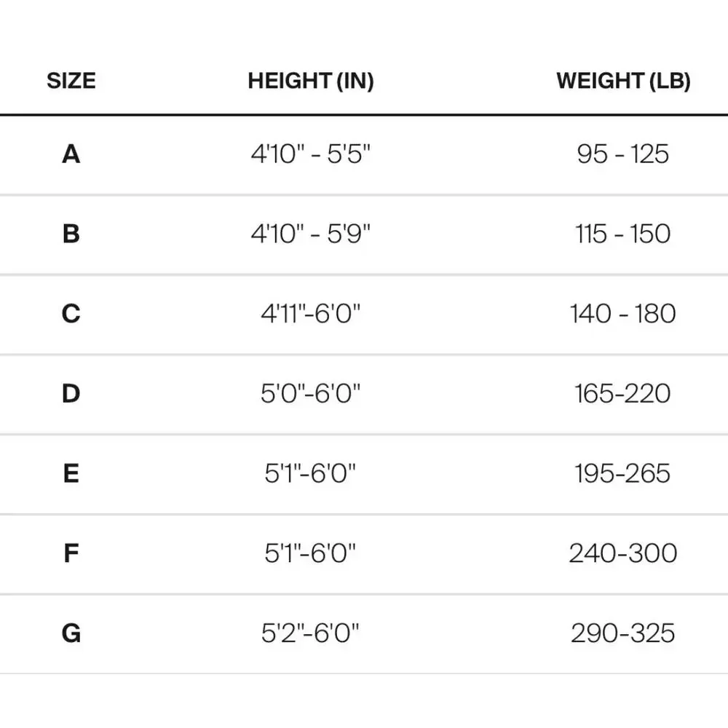Click the 4'10" - 5'9" height cell
728x728 pixels.
pyautogui.click(x=311, y=234)
